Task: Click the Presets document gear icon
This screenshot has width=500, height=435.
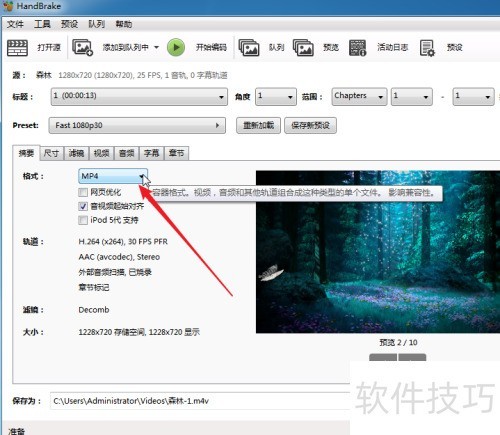Action: pos(427,48)
